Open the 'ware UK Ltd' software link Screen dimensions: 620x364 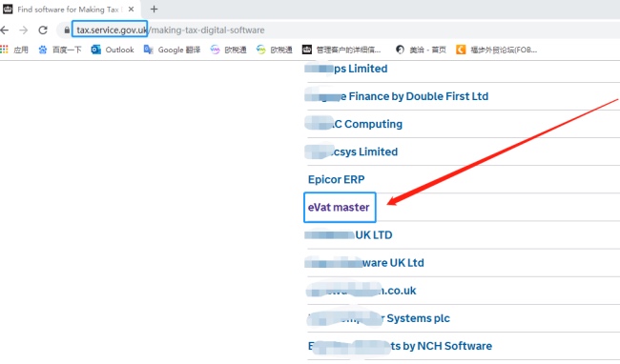pyautogui.click(x=364, y=263)
